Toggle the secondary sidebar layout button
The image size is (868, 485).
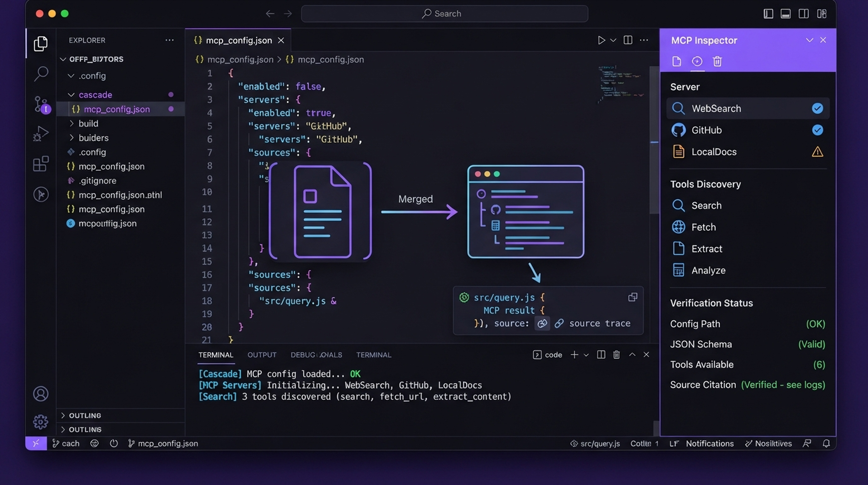[x=803, y=13]
